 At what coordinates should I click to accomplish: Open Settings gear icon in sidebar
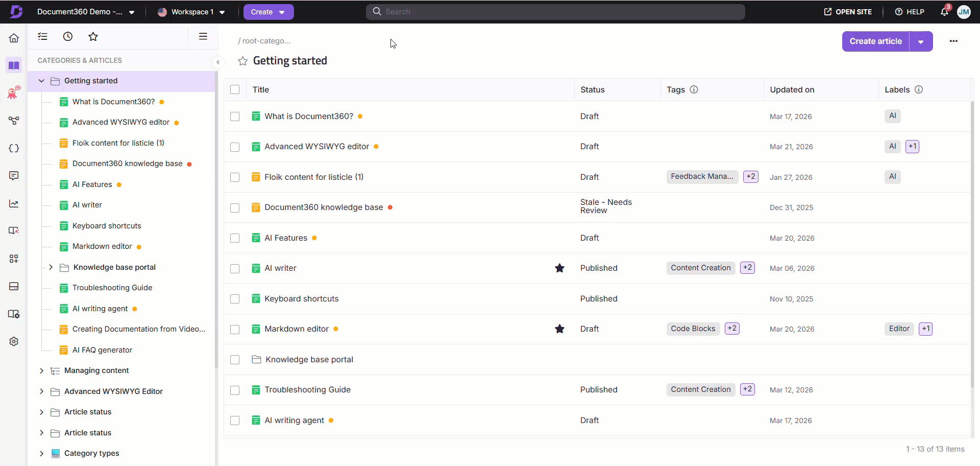tap(14, 341)
